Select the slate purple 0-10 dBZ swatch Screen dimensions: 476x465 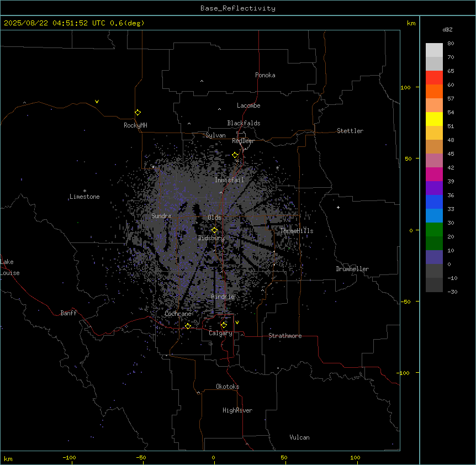[434, 257]
